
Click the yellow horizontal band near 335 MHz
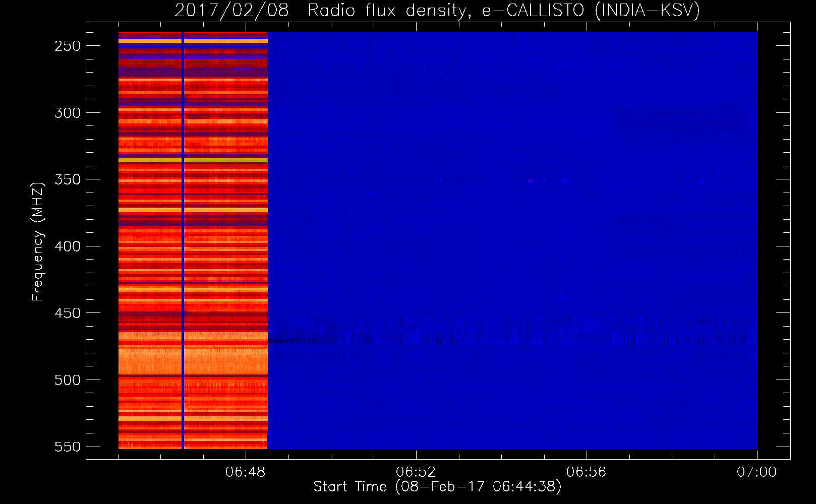[193, 160]
